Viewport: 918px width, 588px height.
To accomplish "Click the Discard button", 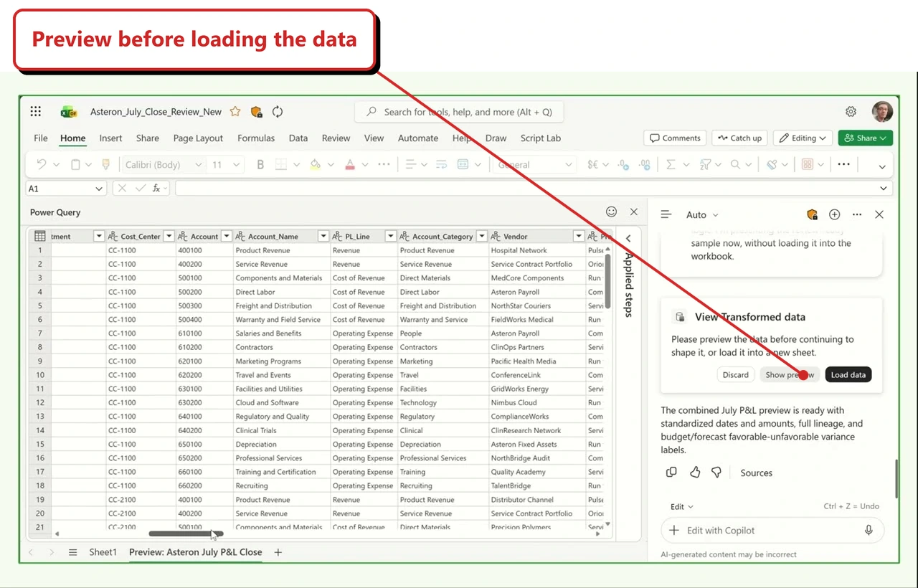I will point(735,374).
